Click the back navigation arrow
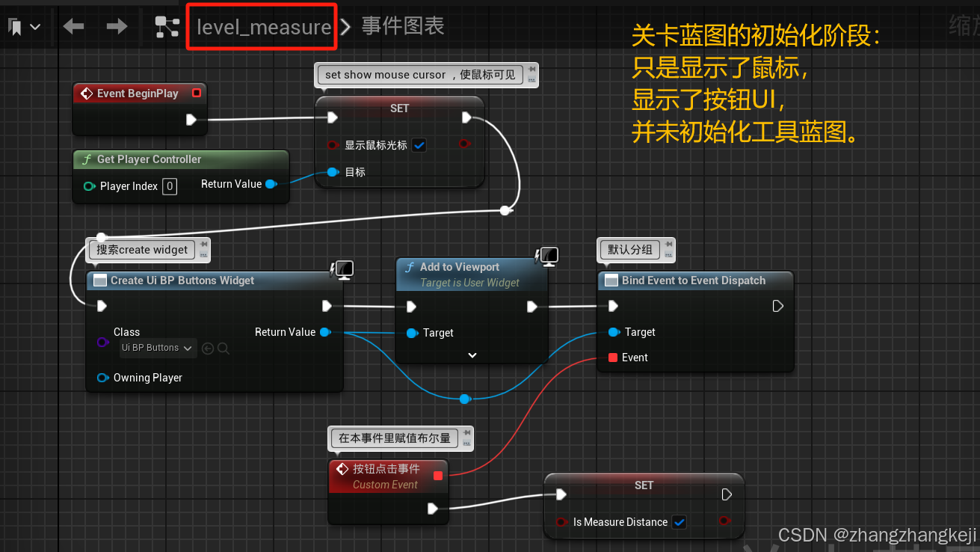 point(72,25)
